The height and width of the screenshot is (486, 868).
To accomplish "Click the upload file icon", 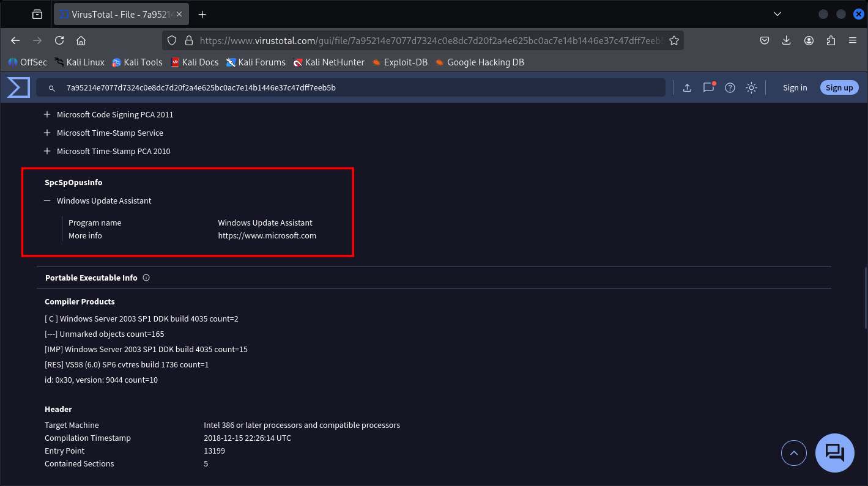I will click(687, 87).
